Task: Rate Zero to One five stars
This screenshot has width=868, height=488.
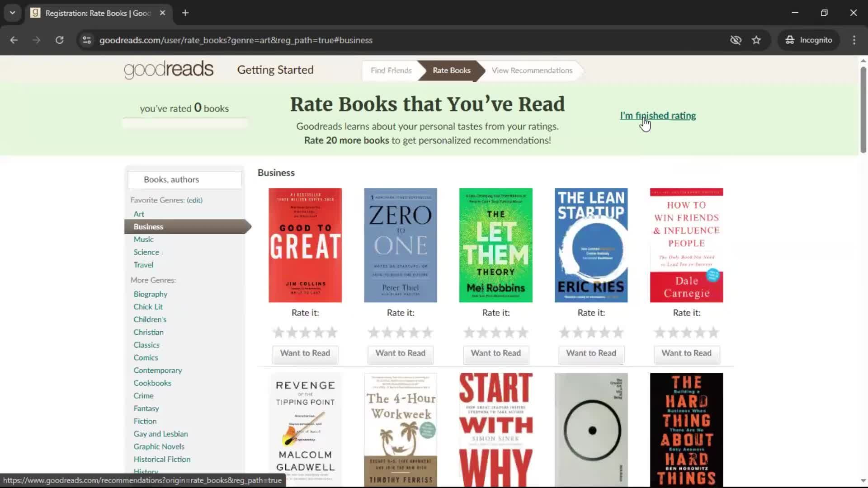Action: pyautogui.click(x=428, y=333)
